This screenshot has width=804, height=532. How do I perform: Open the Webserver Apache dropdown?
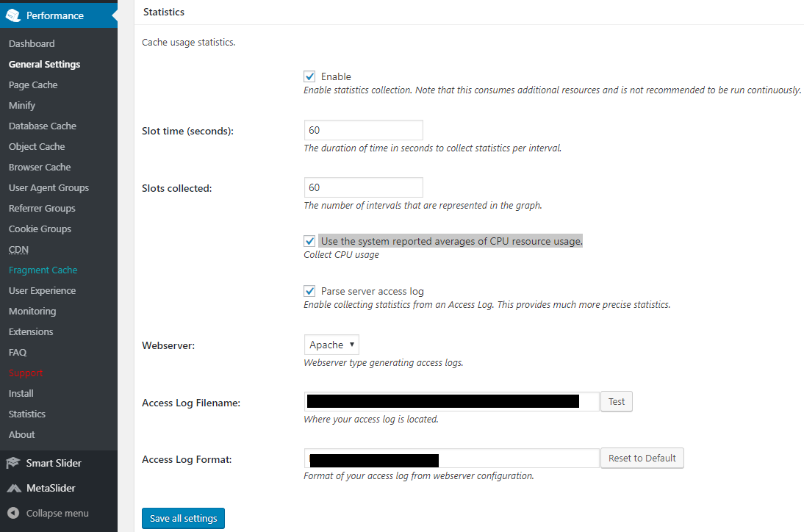[x=331, y=345]
